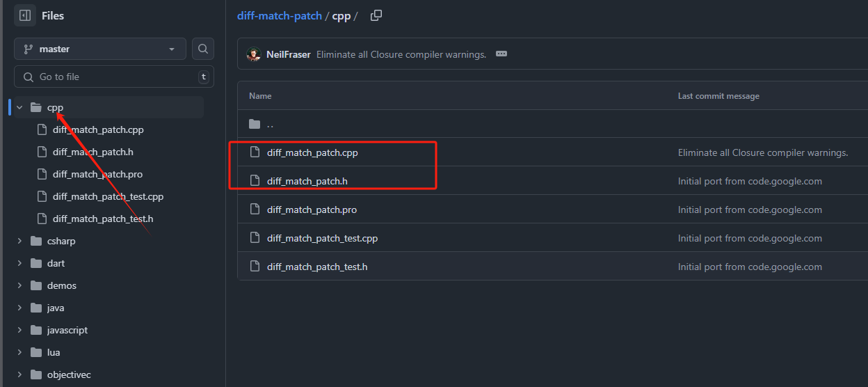The image size is (868, 387).
Task: Click the search magnifier button beside branch selector
Action: tap(203, 49)
